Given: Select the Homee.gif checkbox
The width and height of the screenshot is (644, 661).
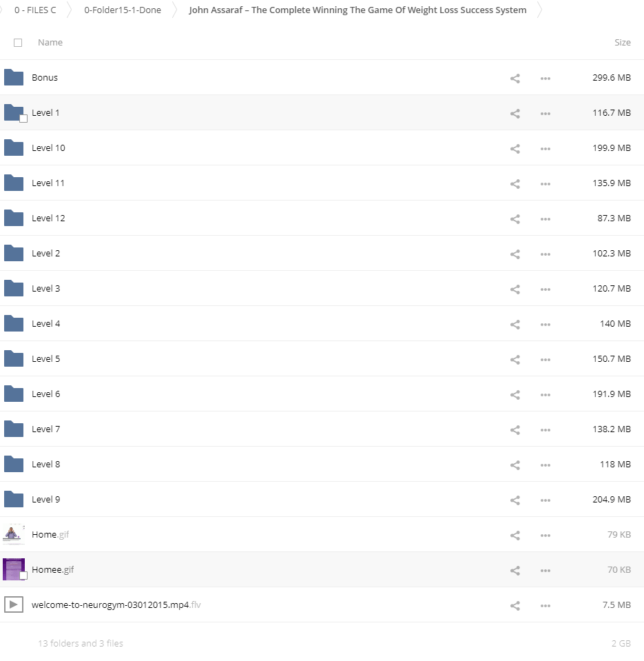Looking at the screenshot, I should tap(23, 576).
